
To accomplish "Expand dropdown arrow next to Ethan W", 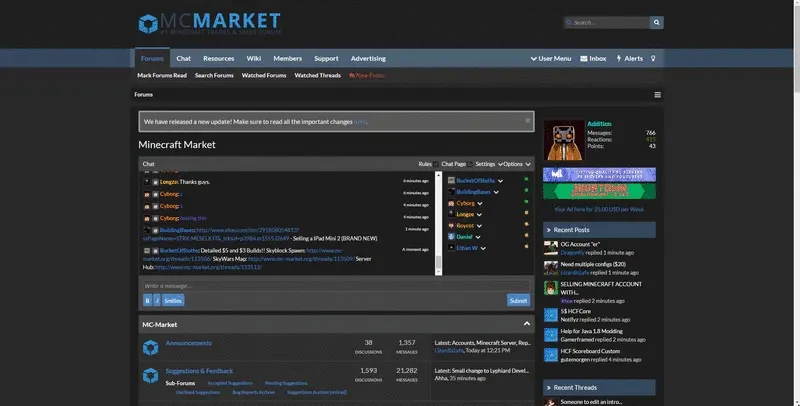I will (x=483, y=248).
